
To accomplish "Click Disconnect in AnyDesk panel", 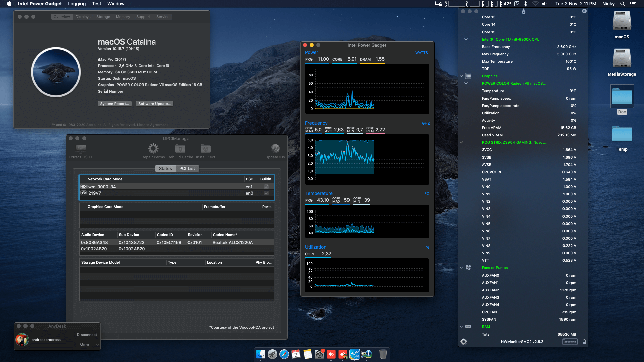I will [87, 335].
